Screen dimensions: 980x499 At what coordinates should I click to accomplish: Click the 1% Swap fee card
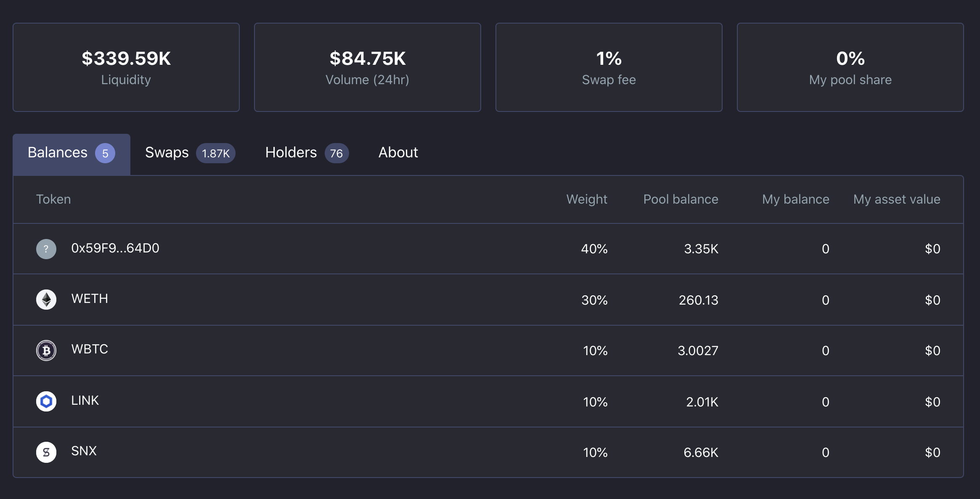(609, 67)
